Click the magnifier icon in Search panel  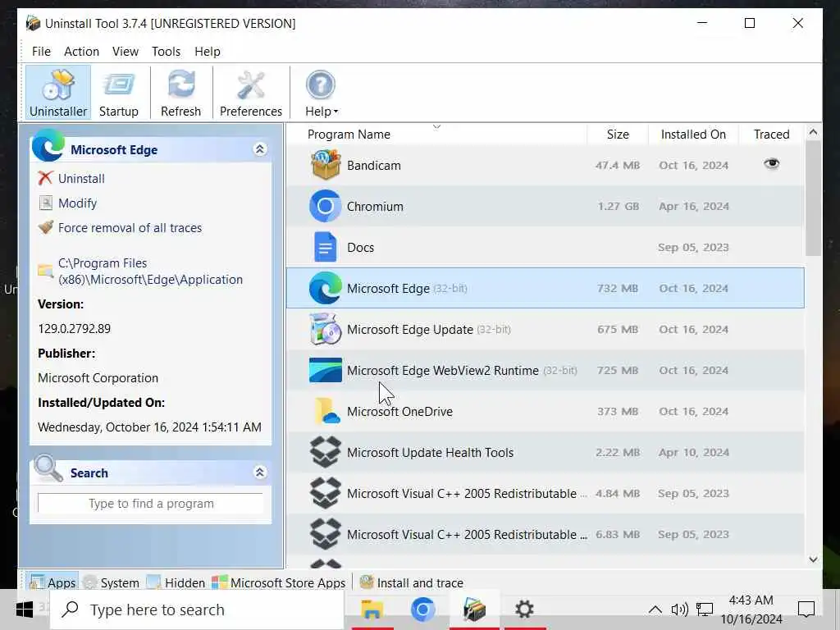pos(48,468)
